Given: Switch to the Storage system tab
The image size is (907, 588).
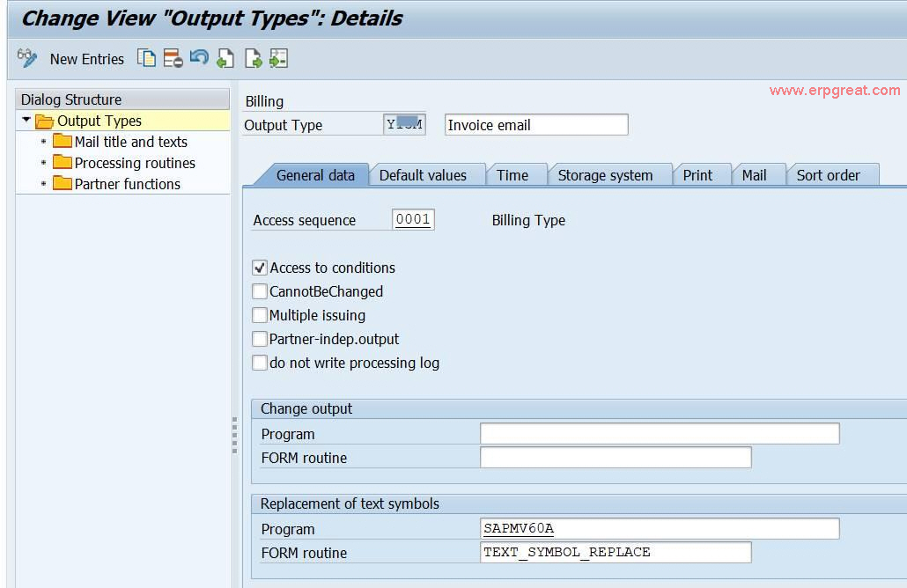Looking at the screenshot, I should pos(605,175).
